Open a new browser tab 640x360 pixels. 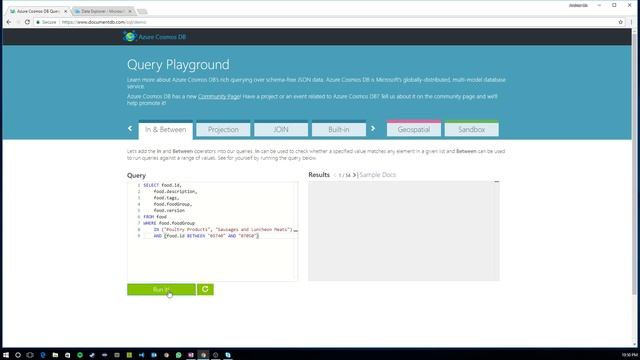click(142, 11)
